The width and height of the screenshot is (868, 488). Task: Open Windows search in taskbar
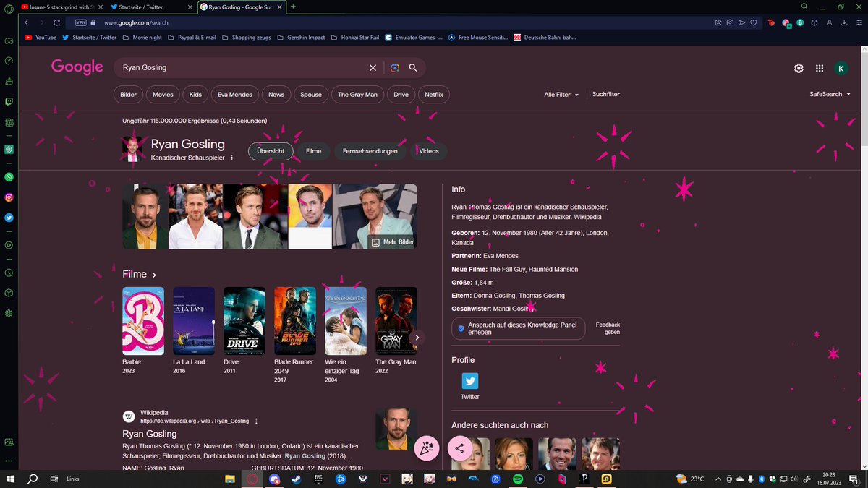pyautogui.click(x=33, y=479)
